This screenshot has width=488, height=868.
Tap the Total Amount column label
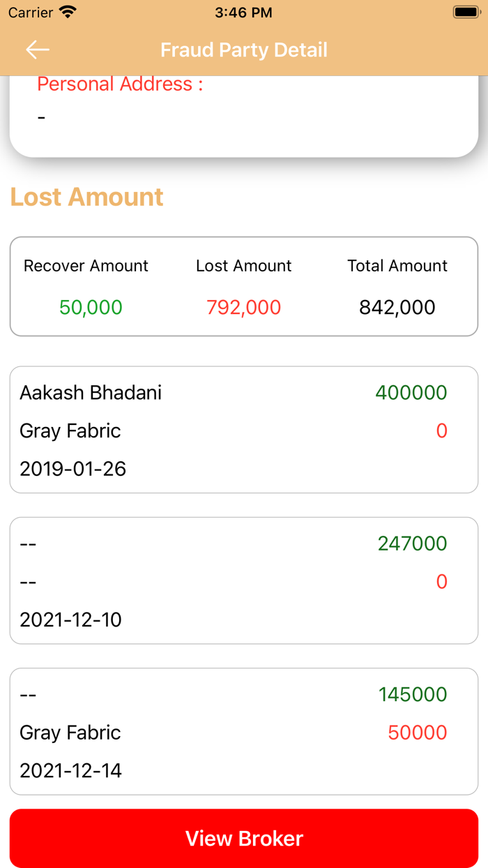397,266
